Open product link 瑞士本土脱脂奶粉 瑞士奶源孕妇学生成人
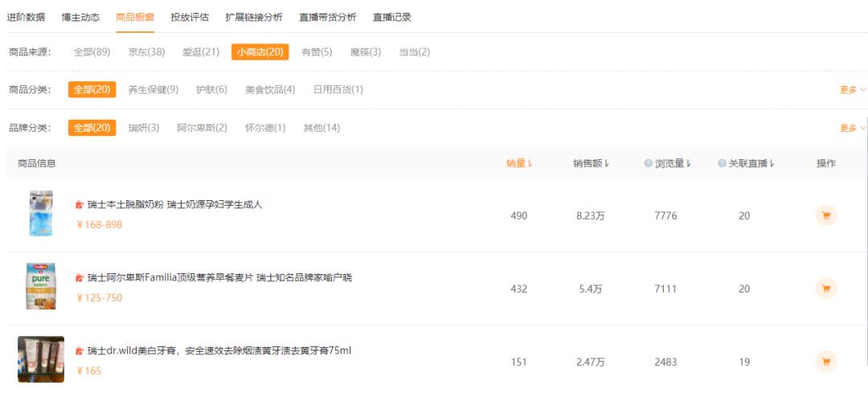Image resolution: width=868 pixels, height=397 pixels. coord(175,205)
